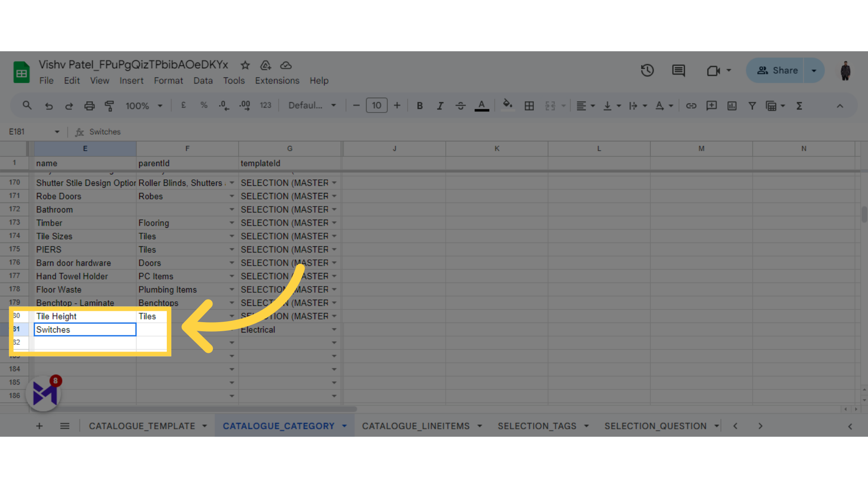
Task: Open the Format menu
Action: 168,80
